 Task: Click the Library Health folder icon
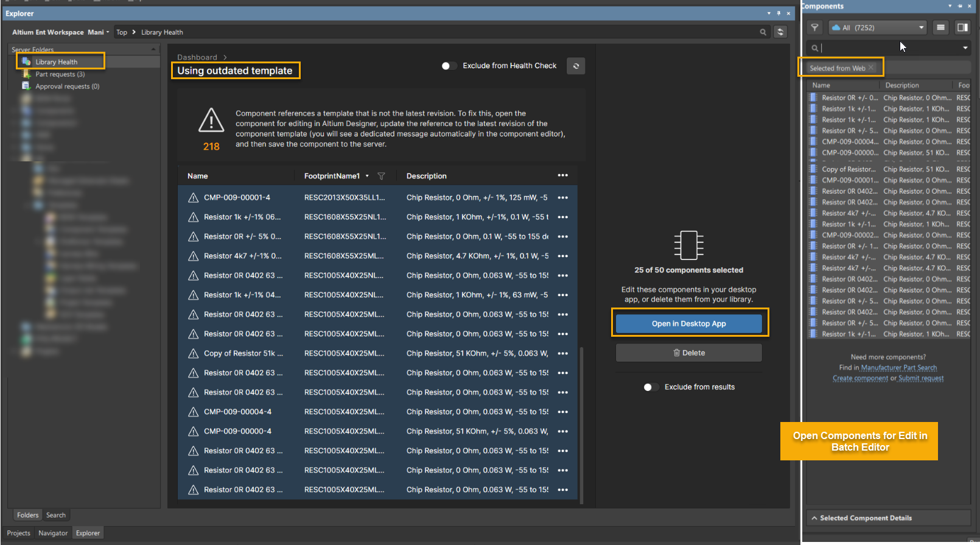point(27,62)
